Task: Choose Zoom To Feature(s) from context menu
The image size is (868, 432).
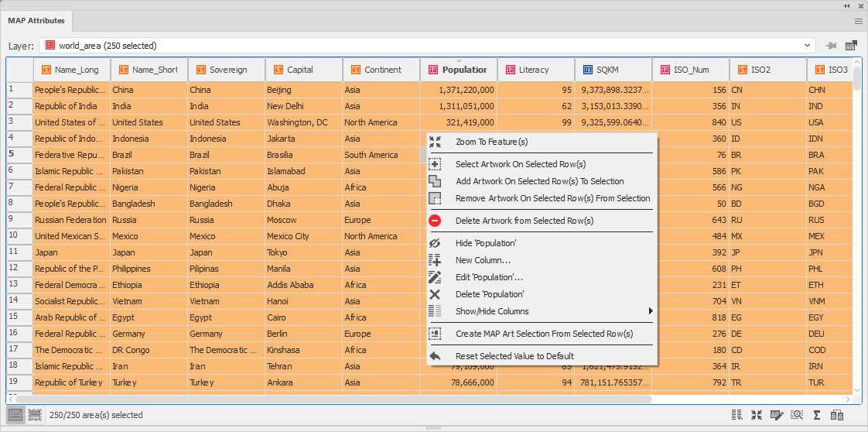Action: coord(542,142)
